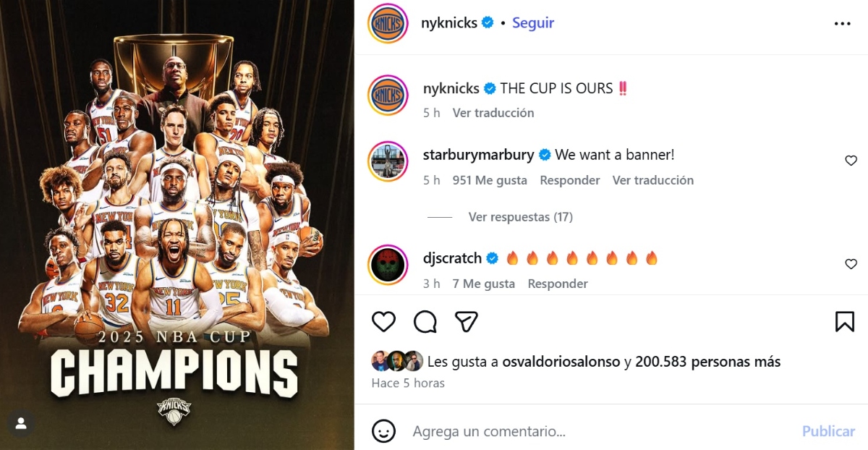Like the post with the heart icon
This screenshot has height=450, width=868.
tap(383, 321)
